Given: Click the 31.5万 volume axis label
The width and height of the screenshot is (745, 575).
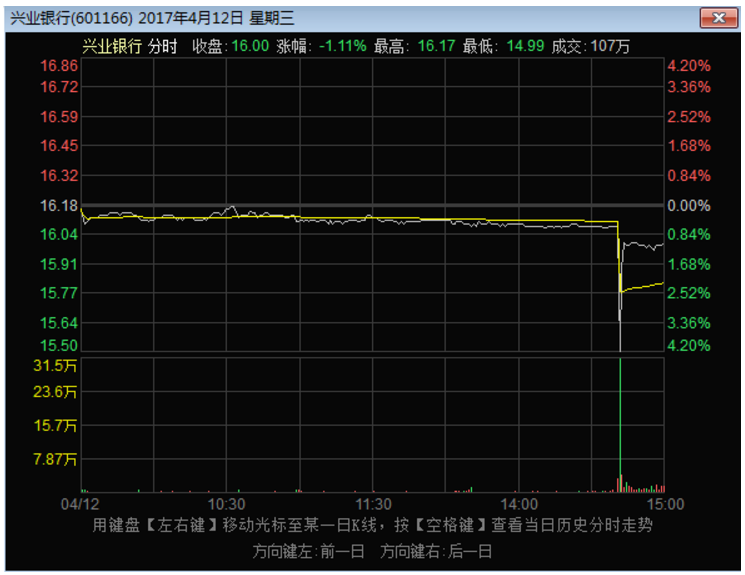Looking at the screenshot, I should [x=55, y=365].
